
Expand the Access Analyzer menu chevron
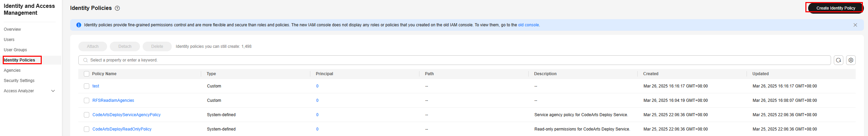click(53, 91)
